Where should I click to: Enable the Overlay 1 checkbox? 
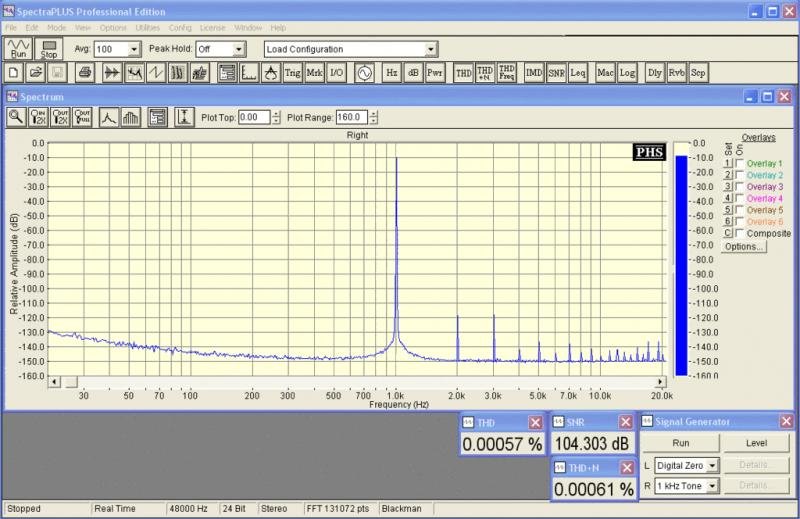tap(740, 164)
